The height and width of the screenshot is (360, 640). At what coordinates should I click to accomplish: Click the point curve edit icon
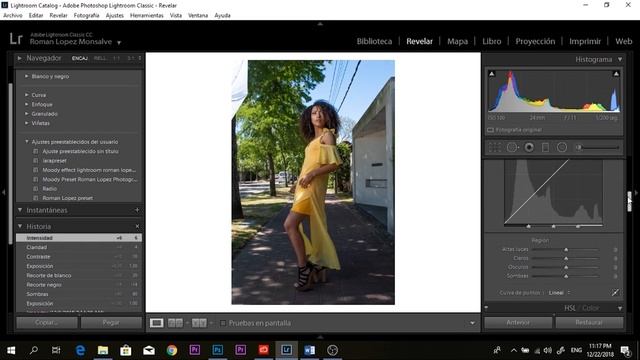coord(615,292)
